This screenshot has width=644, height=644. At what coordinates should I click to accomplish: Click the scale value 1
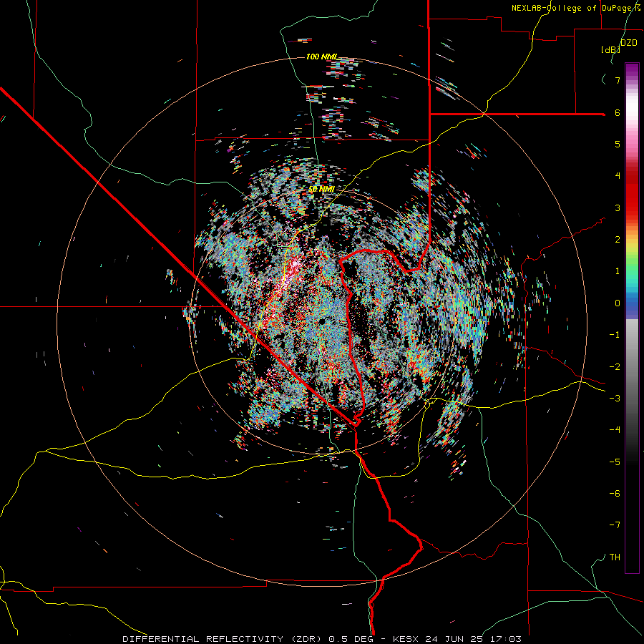coord(618,271)
